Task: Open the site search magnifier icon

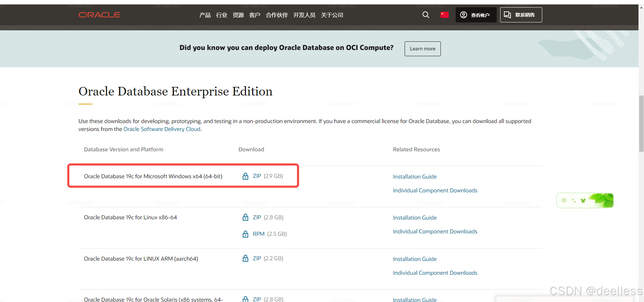Action: [x=426, y=15]
